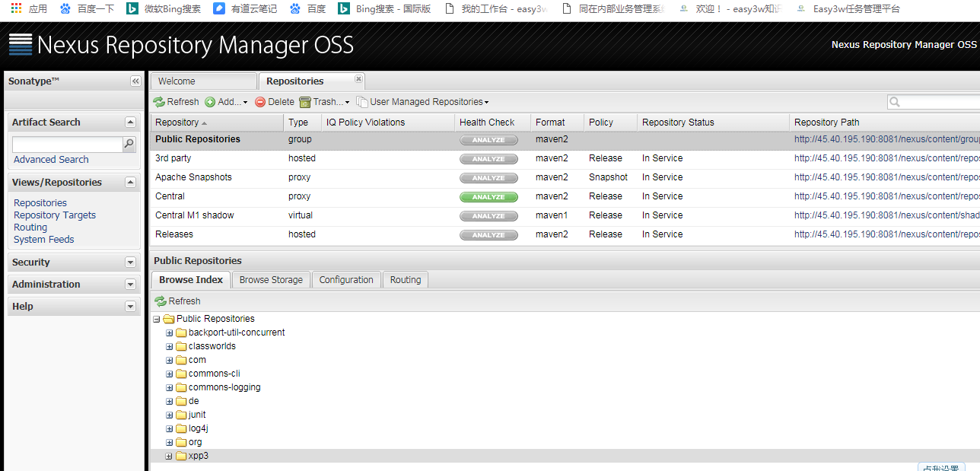
Task: Click search magnifier icon in toolbar search box
Action: (896, 102)
